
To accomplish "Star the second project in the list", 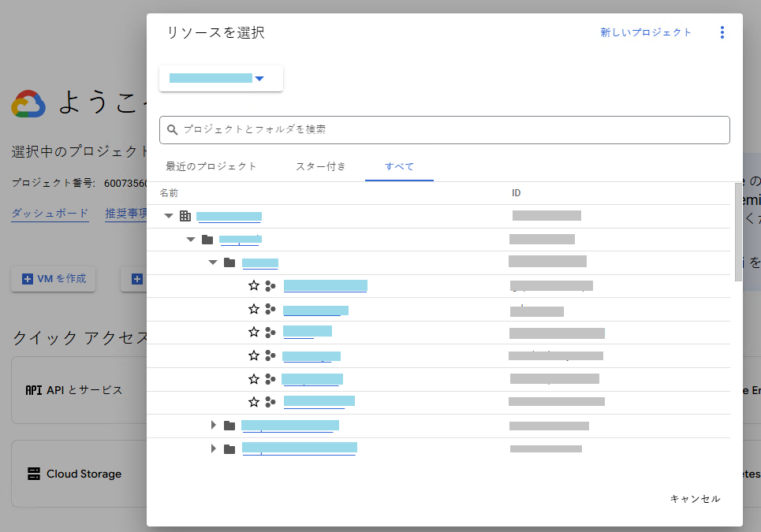I will pos(254,309).
